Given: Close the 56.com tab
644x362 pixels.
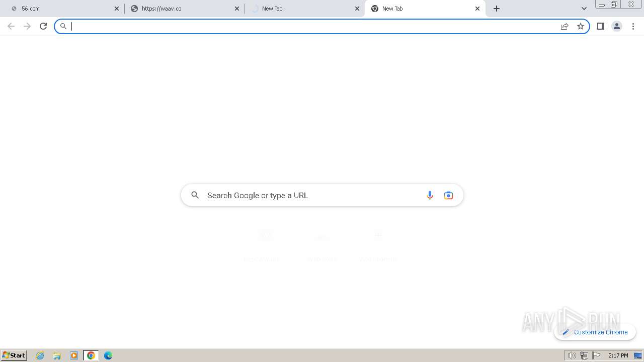Looking at the screenshot, I should (117, 9).
